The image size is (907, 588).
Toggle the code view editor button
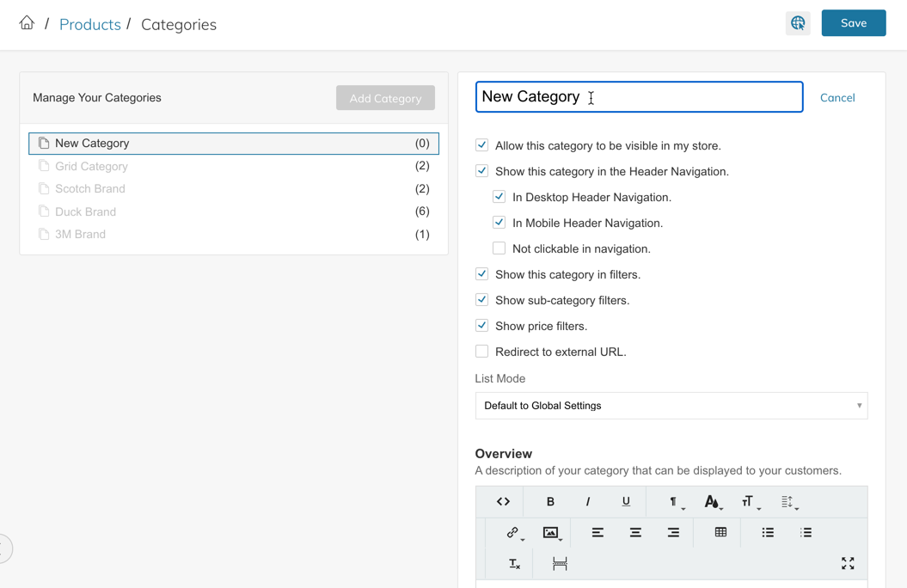pyautogui.click(x=503, y=502)
